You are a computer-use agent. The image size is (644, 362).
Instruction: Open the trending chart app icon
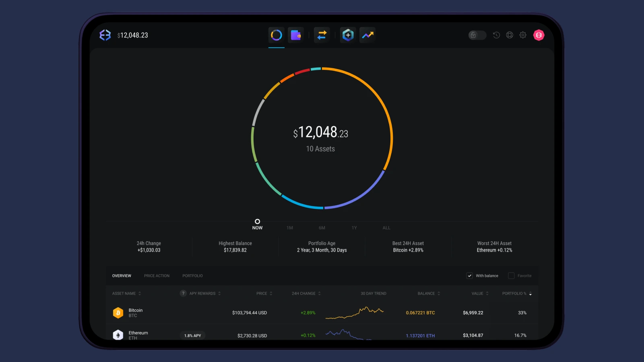coord(367,35)
